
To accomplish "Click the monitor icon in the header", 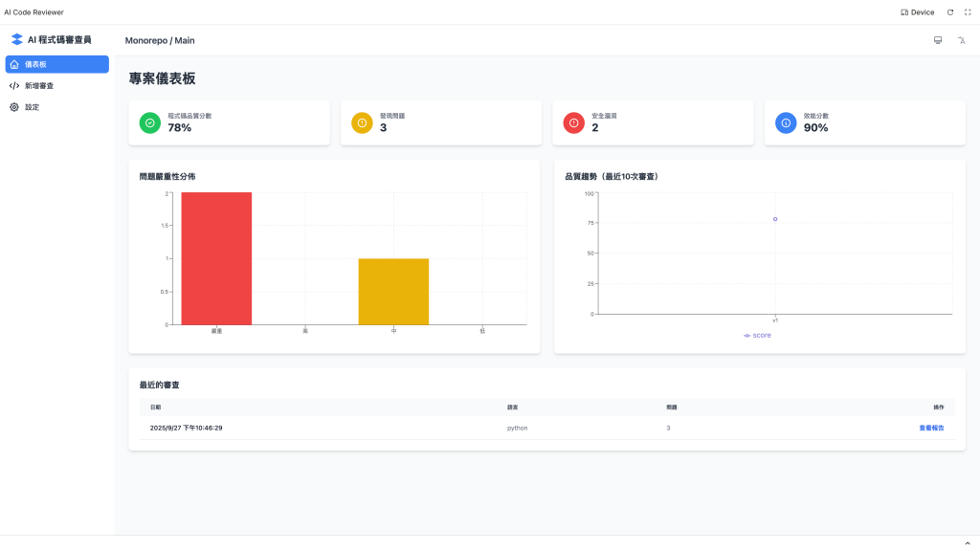I will pos(938,40).
